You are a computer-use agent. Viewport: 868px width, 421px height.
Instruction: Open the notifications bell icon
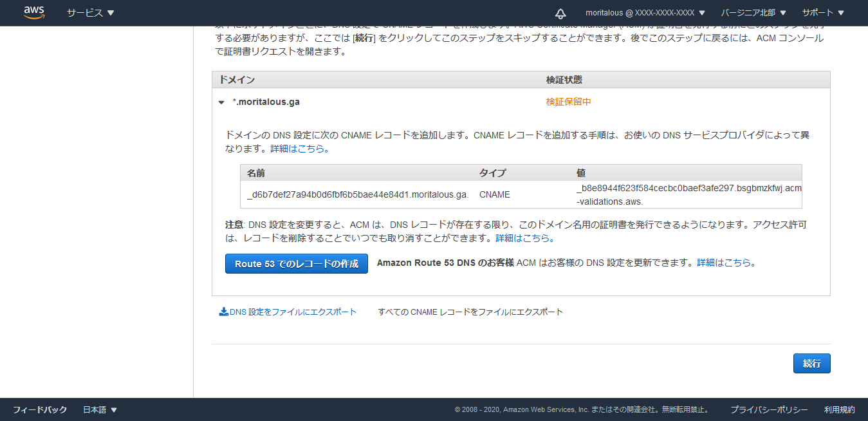click(560, 14)
